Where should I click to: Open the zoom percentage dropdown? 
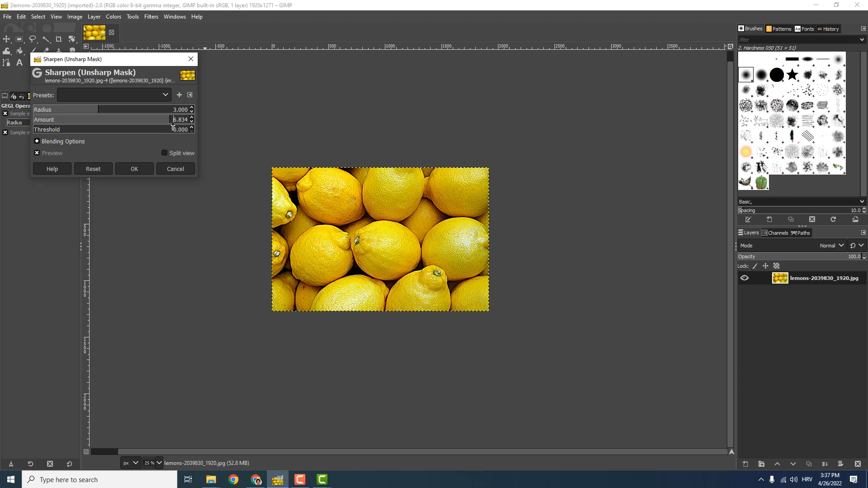click(x=159, y=463)
